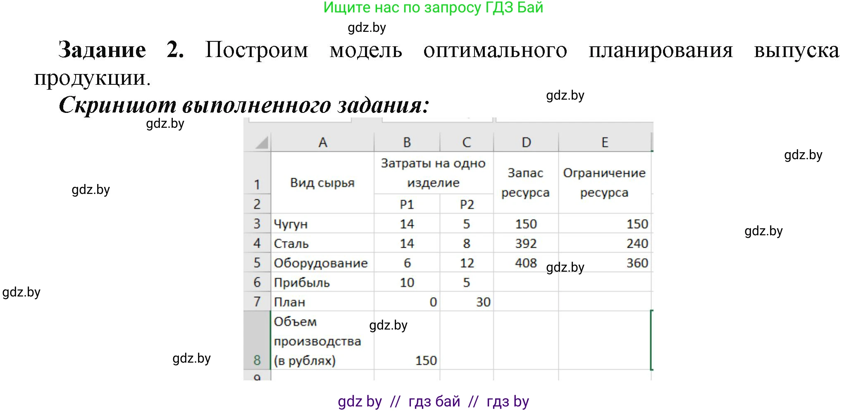
Task: Select row header 3
Action: click(x=258, y=223)
